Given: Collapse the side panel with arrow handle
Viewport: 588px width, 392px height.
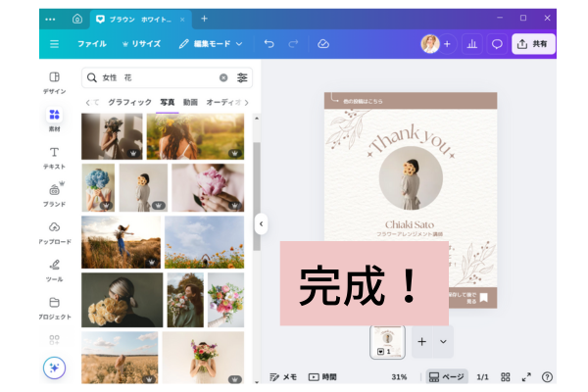Looking at the screenshot, I should click(x=260, y=223).
